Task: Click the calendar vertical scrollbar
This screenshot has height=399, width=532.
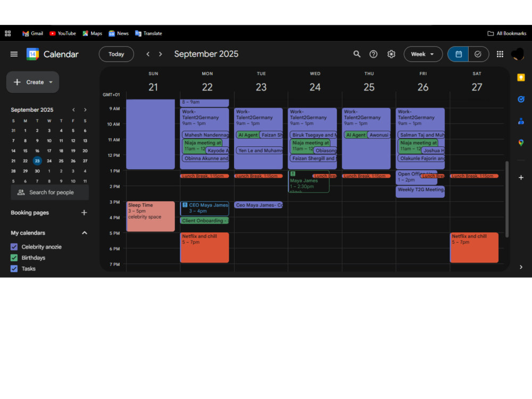Action: pos(507,199)
